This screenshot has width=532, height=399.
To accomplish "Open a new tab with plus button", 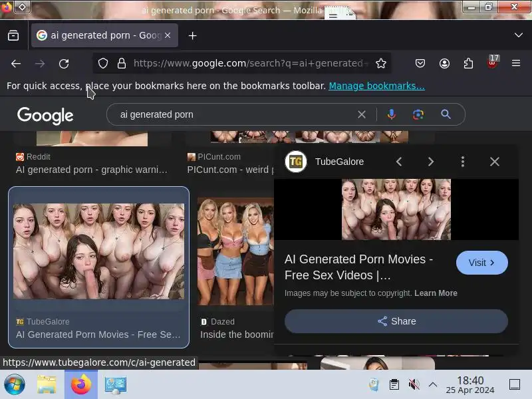I will point(192,36).
